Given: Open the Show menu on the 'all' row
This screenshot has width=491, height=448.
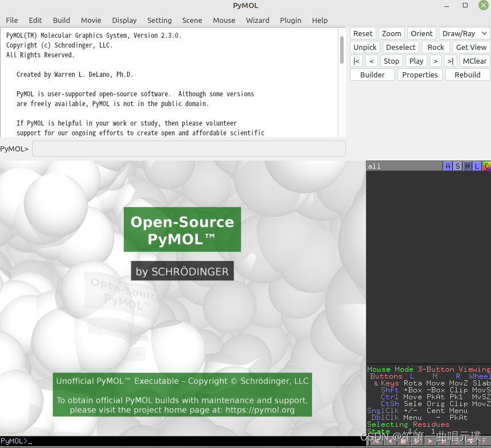Looking at the screenshot, I should click(x=457, y=166).
